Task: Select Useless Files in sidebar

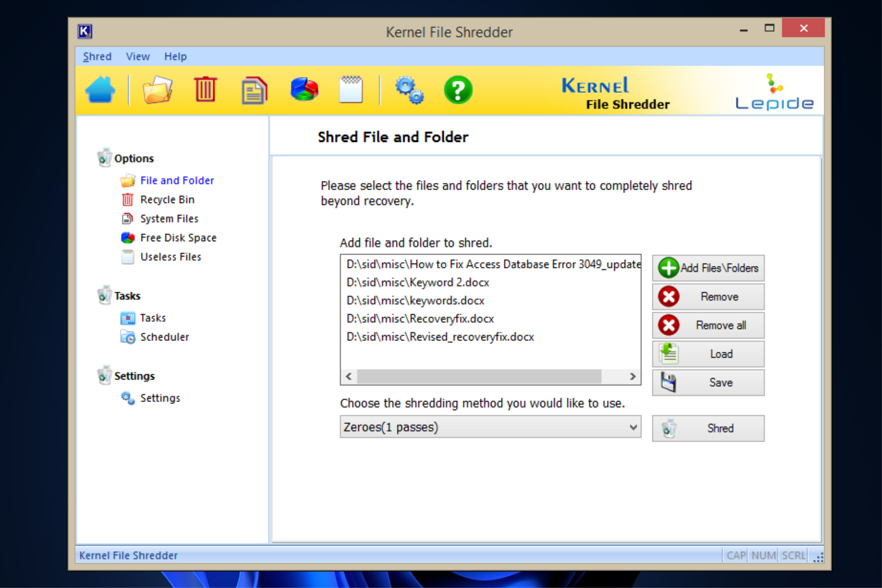Action: 170,257
